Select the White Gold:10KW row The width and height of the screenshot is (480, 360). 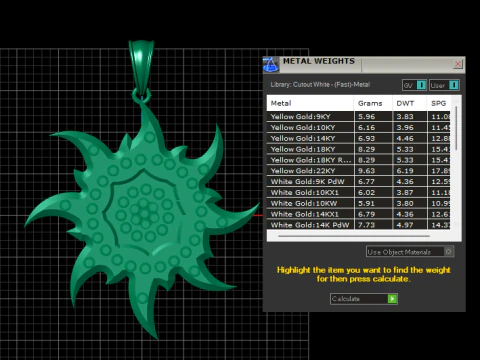click(359, 203)
